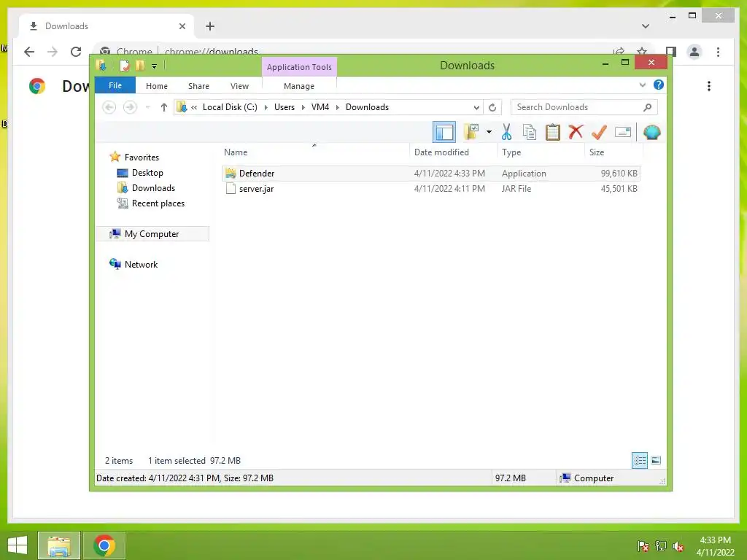The width and height of the screenshot is (747, 560).
Task: Switch to the Home ribbon tab
Action: 157,86
